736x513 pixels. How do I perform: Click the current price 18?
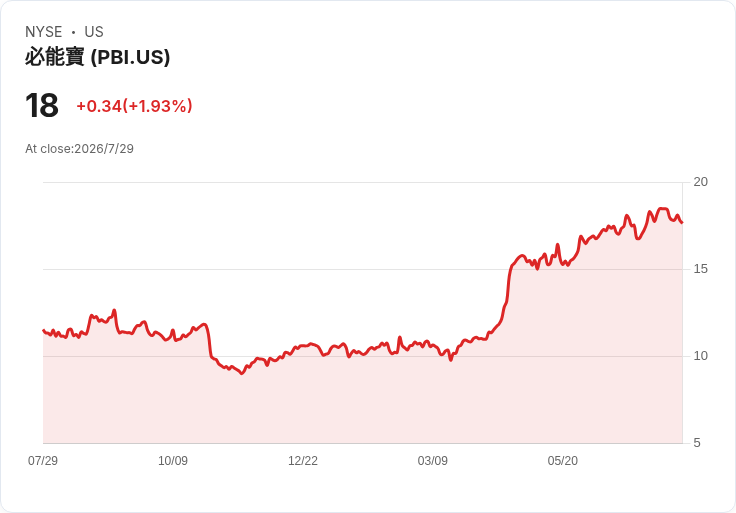pyautogui.click(x=42, y=106)
